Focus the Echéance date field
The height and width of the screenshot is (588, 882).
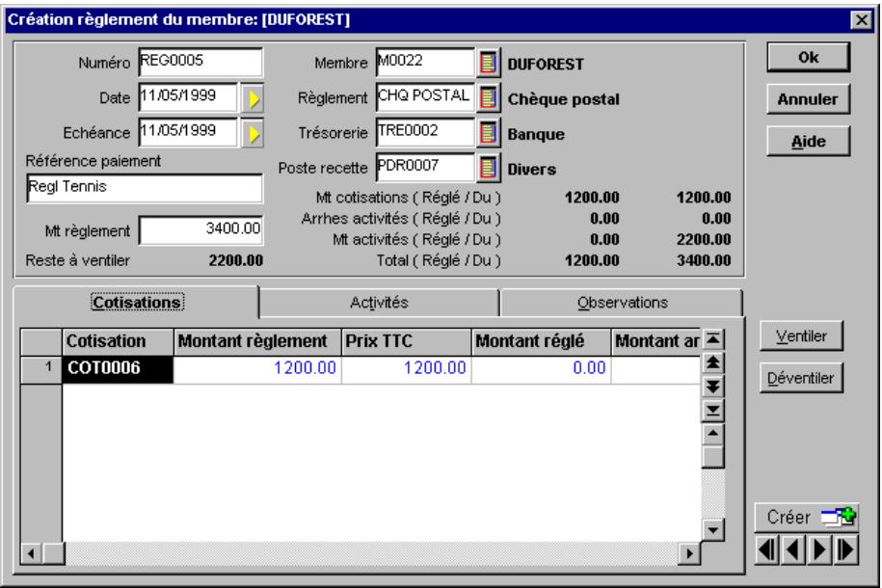(188, 133)
